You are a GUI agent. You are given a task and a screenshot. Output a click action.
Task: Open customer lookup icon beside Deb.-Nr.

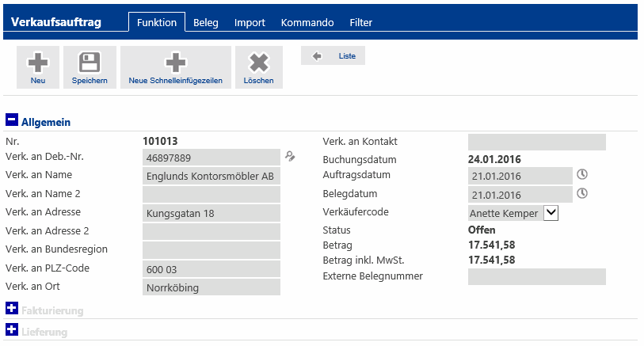291,157
